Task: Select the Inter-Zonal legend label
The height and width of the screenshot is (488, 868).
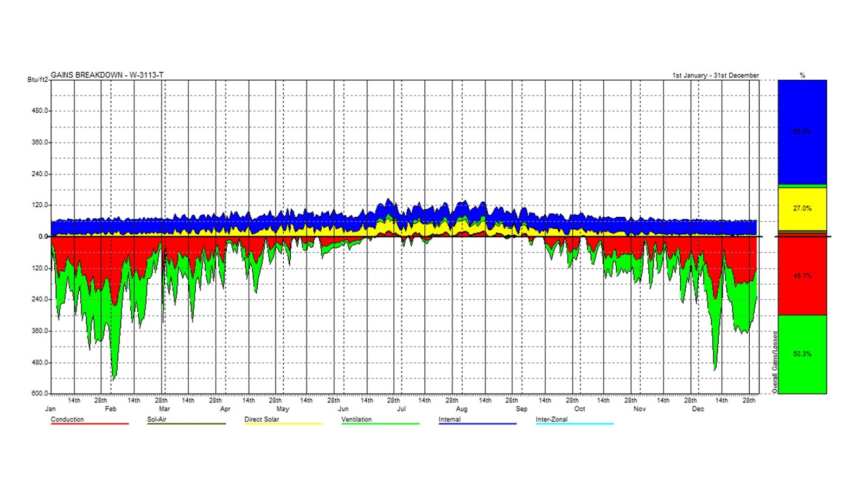Action: (x=552, y=419)
